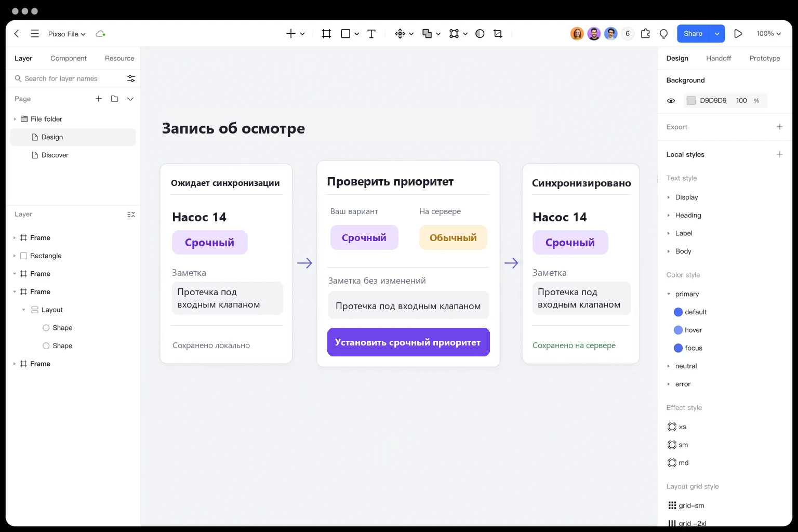
Task: Click the mask circle icon
Action: tap(480, 34)
